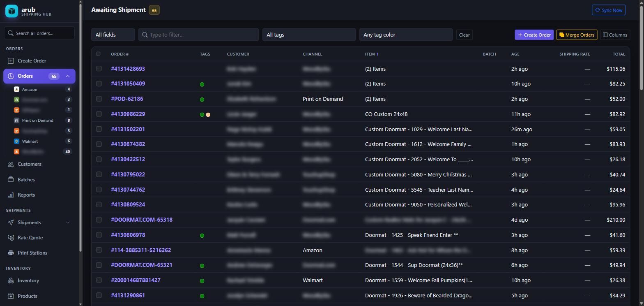
Task: Click the Products box icon
Action: 11,296
